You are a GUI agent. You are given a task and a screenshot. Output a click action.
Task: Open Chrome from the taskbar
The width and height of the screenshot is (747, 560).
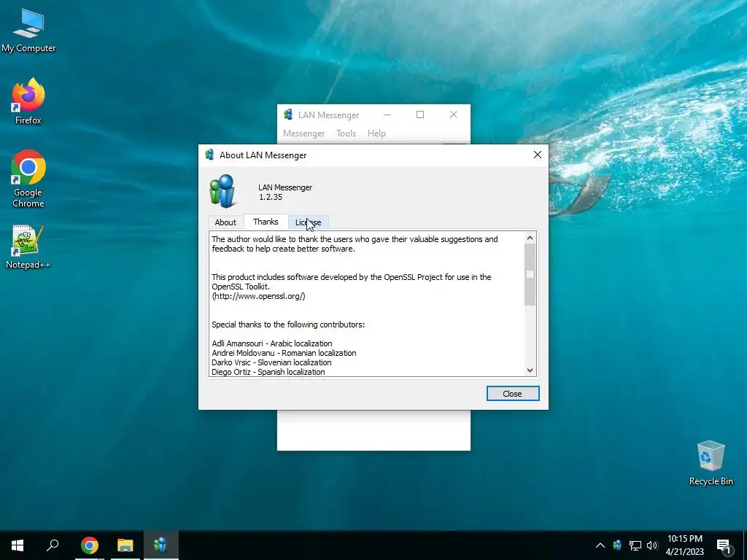coord(90,545)
